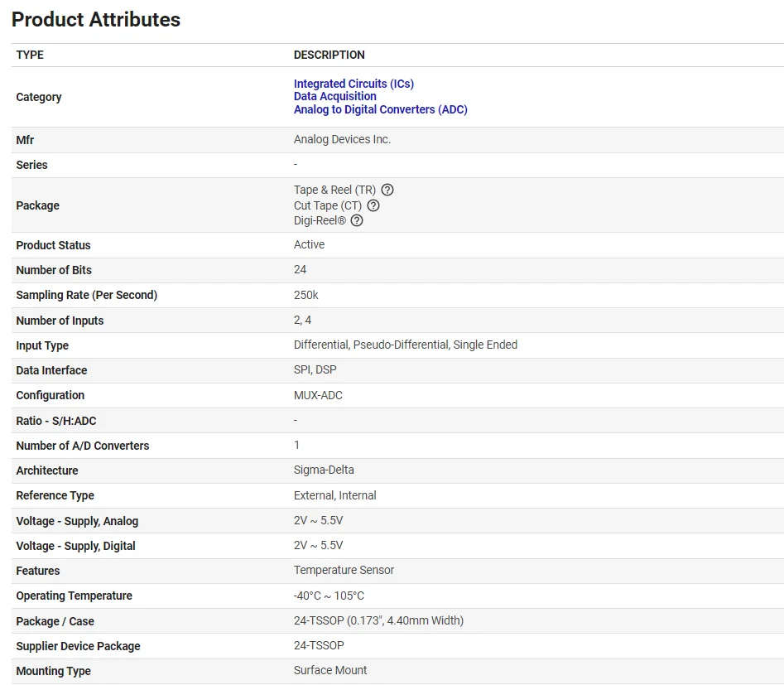Select the Surface Mount mounting type value
Screen dimensions: 784x685
click(x=330, y=670)
